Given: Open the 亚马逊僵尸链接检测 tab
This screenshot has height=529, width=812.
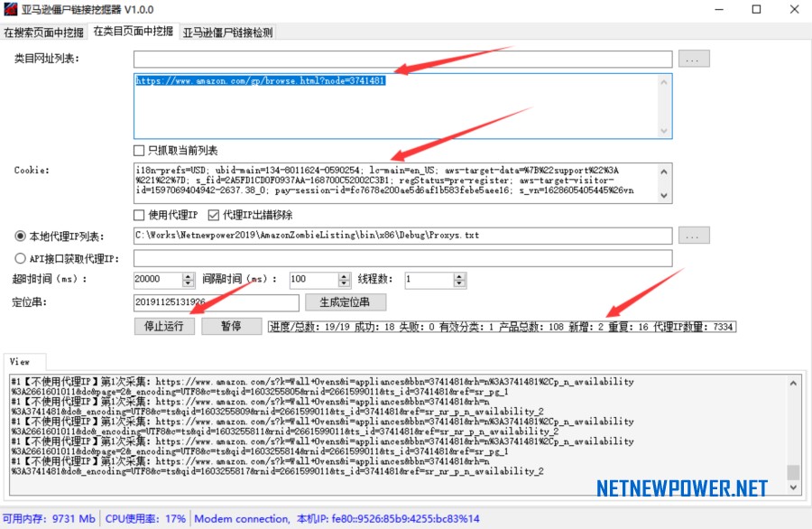Looking at the screenshot, I should pos(227,32).
